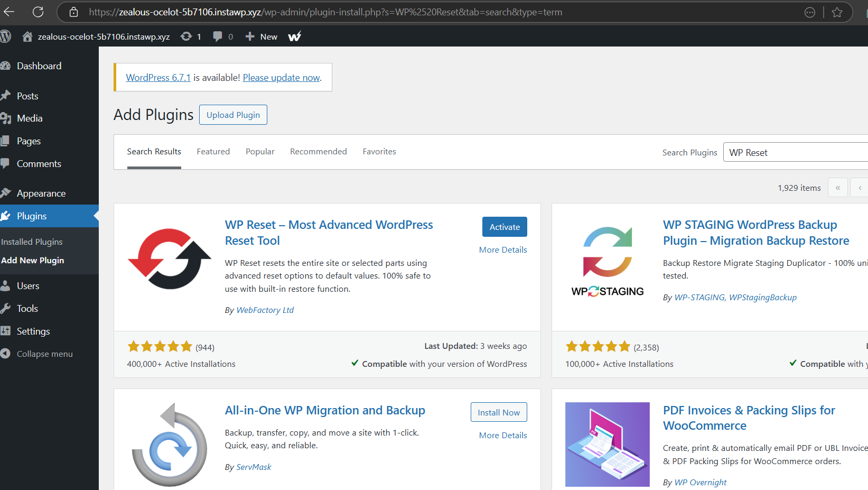Screen dimensions: 868x490
Task: Click the Posts pushpin icon
Action: click(5, 96)
